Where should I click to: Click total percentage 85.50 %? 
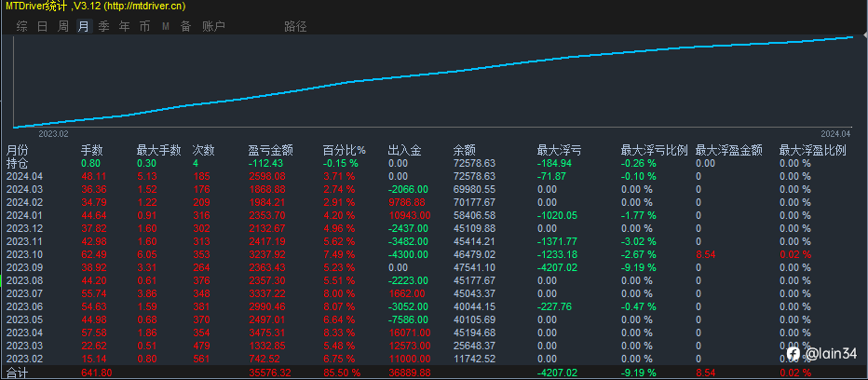[344, 373]
